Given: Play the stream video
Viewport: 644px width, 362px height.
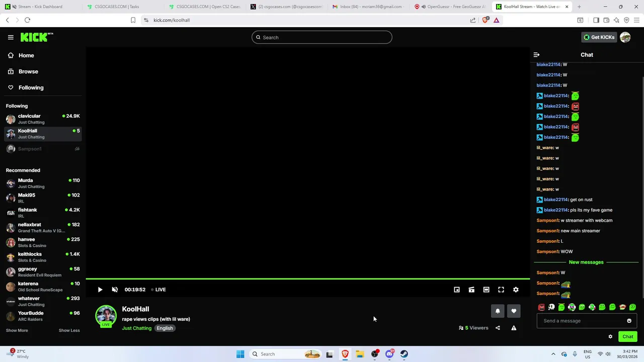Looking at the screenshot, I should 100,290.
